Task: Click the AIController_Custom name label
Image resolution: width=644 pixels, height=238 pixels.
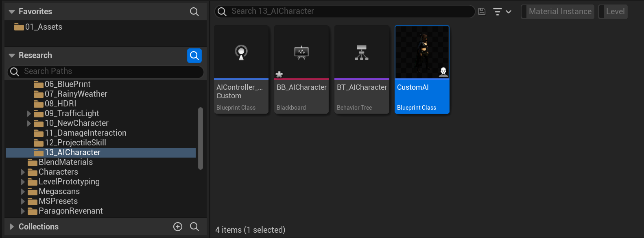Action: click(240, 92)
